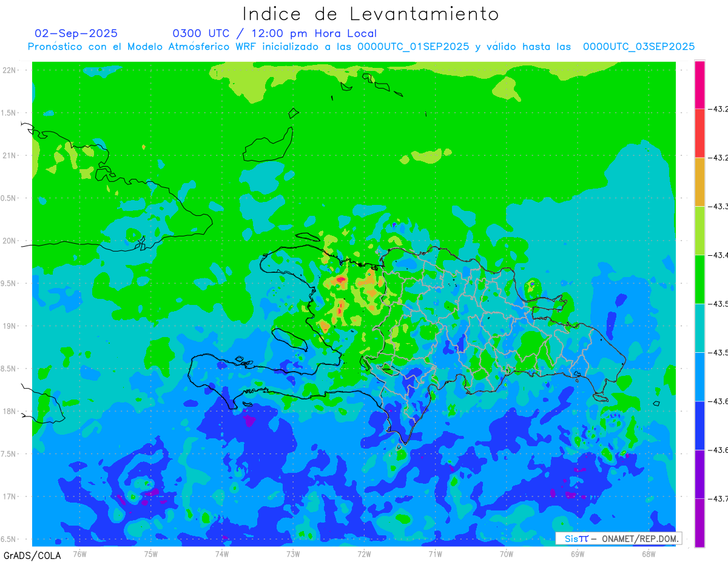Pick the pink swatch in the legend
This screenshot has height=562, width=728.
point(699,85)
